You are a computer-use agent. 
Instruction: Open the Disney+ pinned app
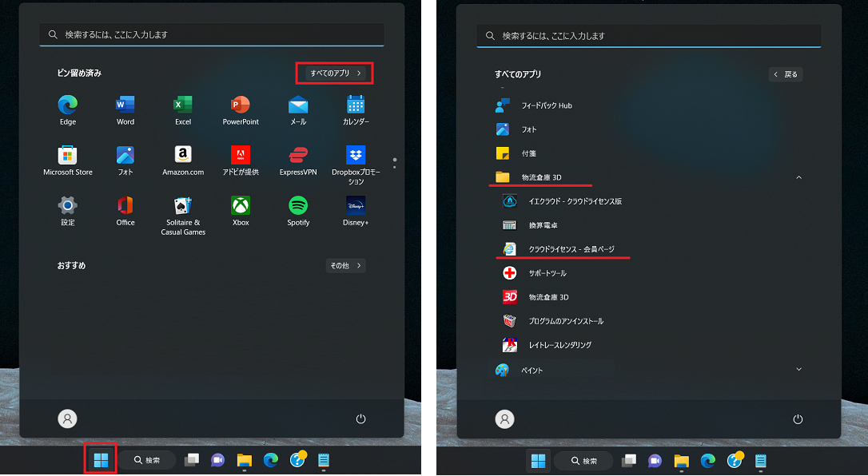click(356, 211)
